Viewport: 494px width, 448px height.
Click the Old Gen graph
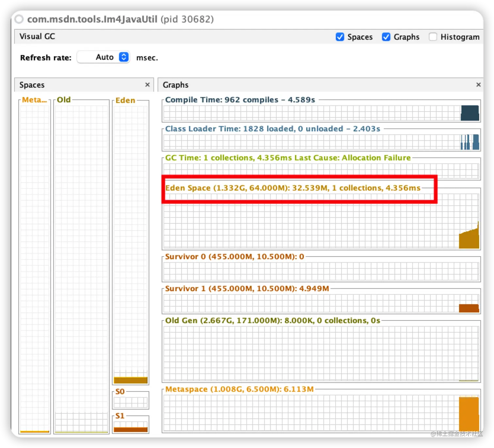tap(321, 354)
